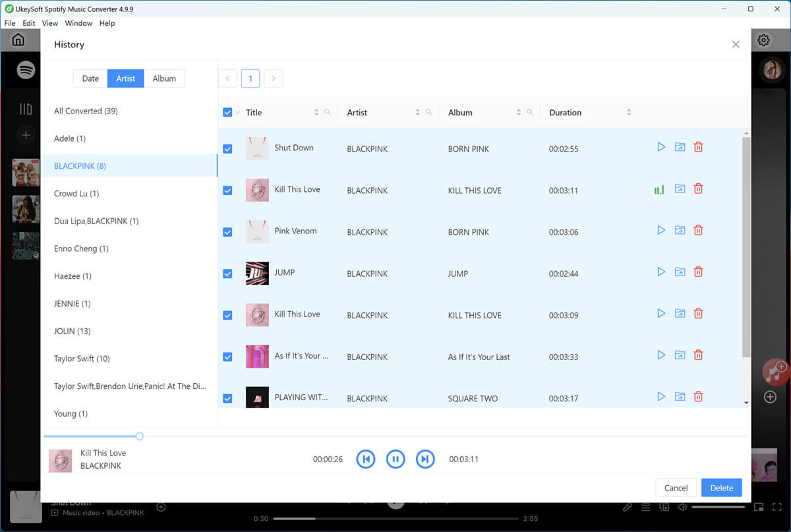
Task: Click the playback progress slider handle
Action: (140, 436)
